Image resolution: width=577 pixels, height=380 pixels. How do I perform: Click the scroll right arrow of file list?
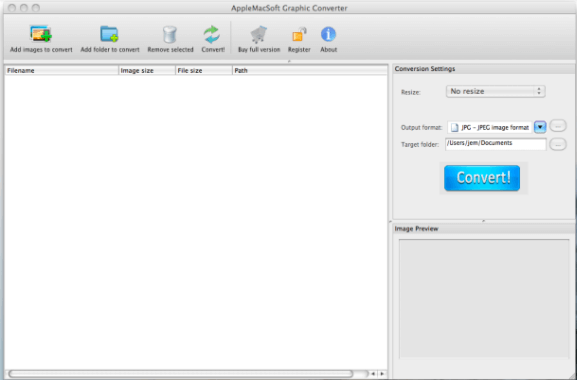382,374
